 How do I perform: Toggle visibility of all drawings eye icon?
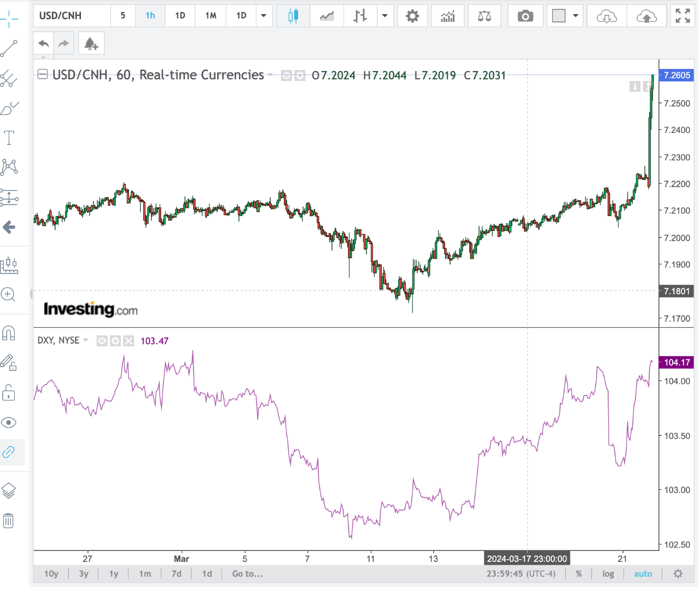(x=9, y=422)
